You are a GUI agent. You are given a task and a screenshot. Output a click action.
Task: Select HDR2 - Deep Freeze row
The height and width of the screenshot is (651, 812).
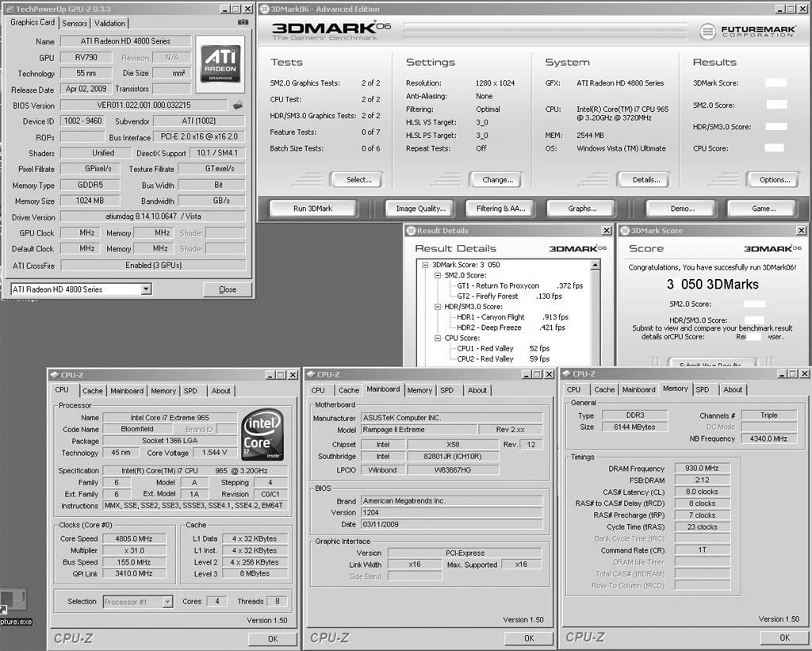(x=511, y=327)
